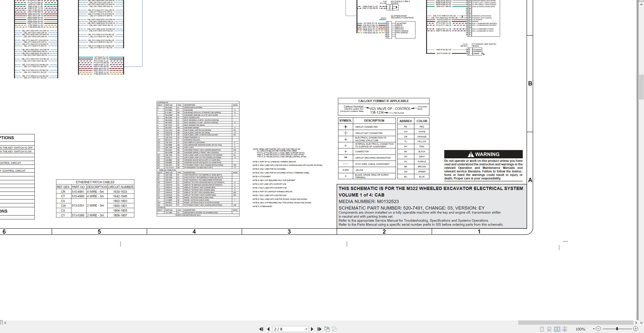Click '(77) WINDOW LIMIT SWITCH' label
Viewport: 644px width, 333px height.
(x=484, y=44)
